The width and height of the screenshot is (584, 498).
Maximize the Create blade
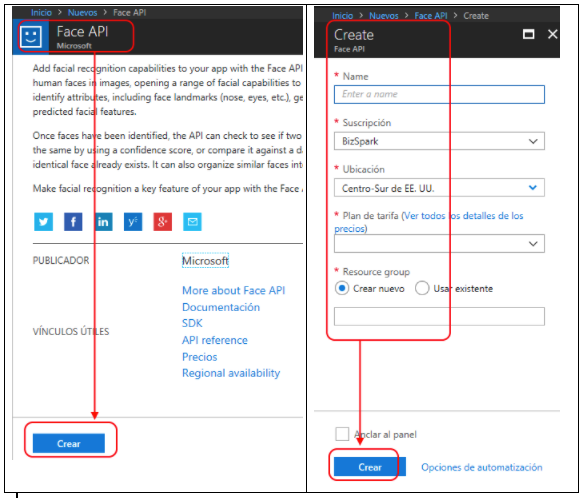pyautogui.click(x=529, y=34)
